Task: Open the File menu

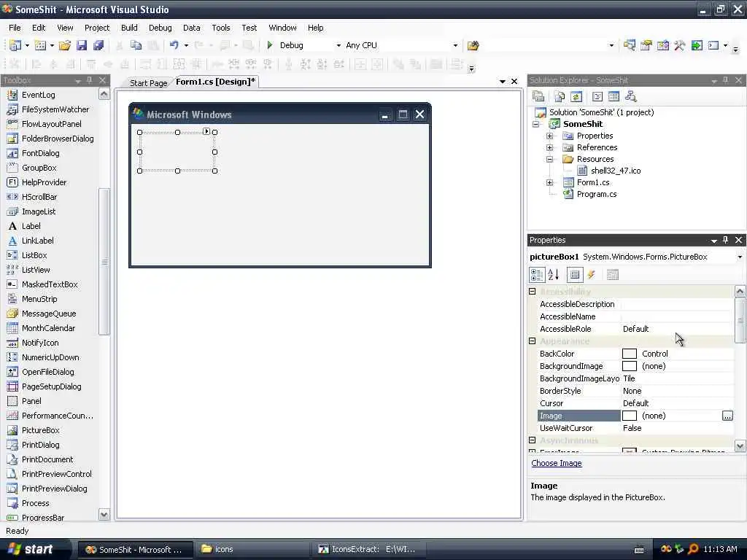Action: [x=15, y=28]
